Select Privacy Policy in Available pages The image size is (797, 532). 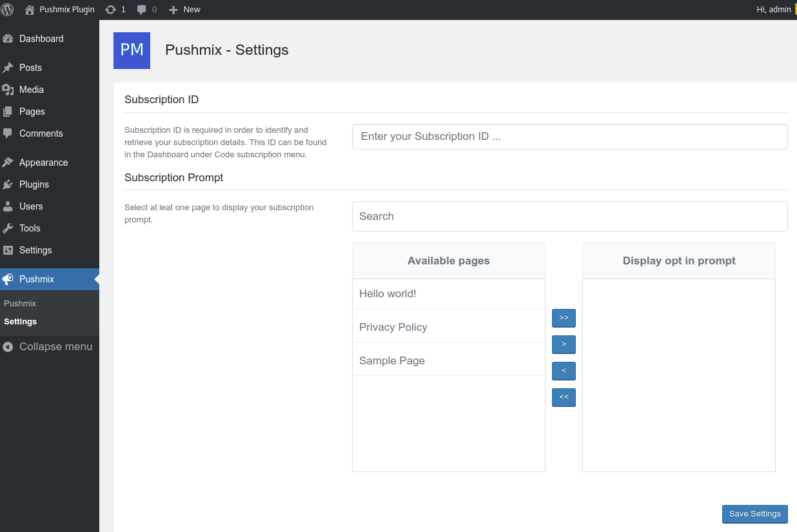tap(449, 327)
